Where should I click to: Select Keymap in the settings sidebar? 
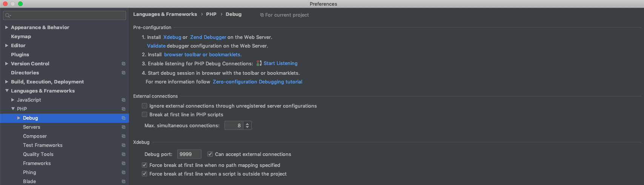click(21, 37)
